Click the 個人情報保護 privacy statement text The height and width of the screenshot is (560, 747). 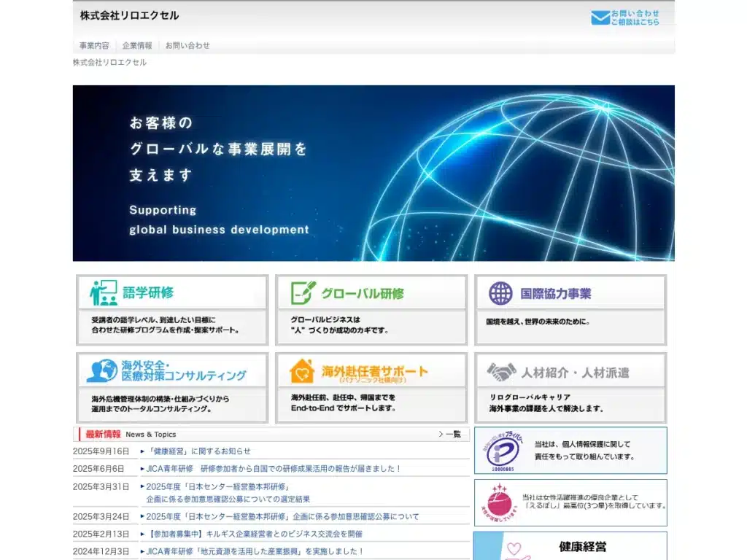pos(584,451)
